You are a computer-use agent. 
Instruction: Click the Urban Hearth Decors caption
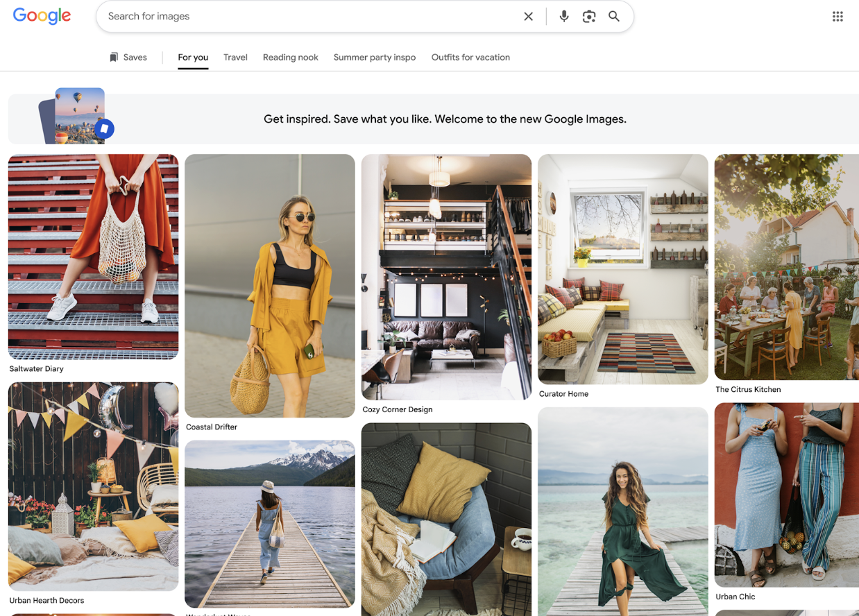coord(46,601)
